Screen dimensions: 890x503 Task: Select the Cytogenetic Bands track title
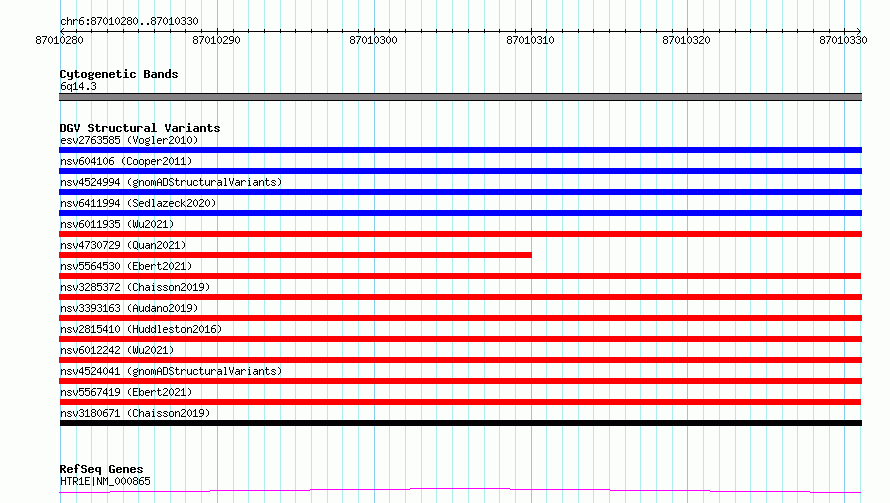tap(119, 74)
